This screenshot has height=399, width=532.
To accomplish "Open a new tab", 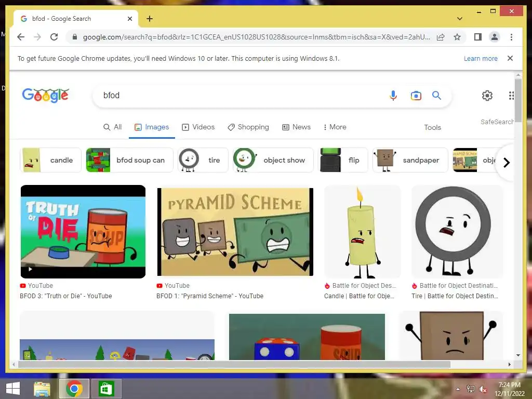I will 150,19.
